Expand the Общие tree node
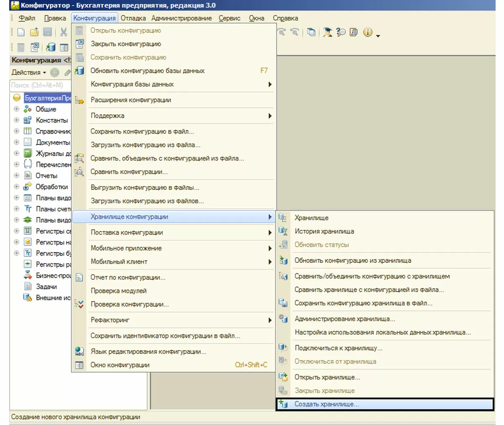This screenshot has width=504, height=425. [16, 109]
